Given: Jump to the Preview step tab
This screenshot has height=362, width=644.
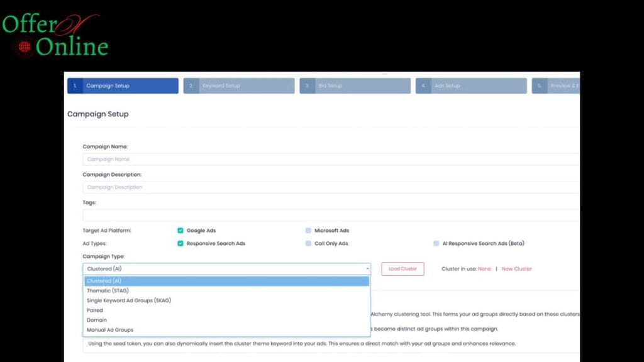Looking at the screenshot, I should tap(556, 86).
